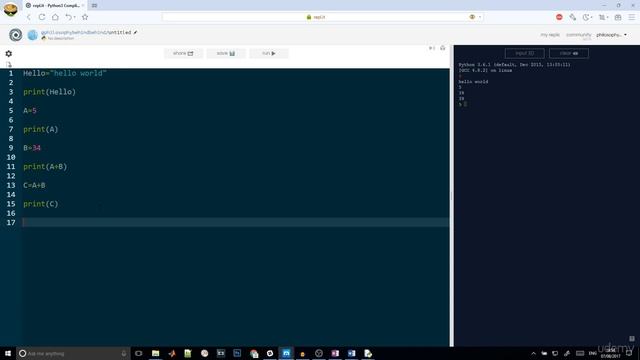
Task: Click the input button in the console
Action: pos(524,53)
